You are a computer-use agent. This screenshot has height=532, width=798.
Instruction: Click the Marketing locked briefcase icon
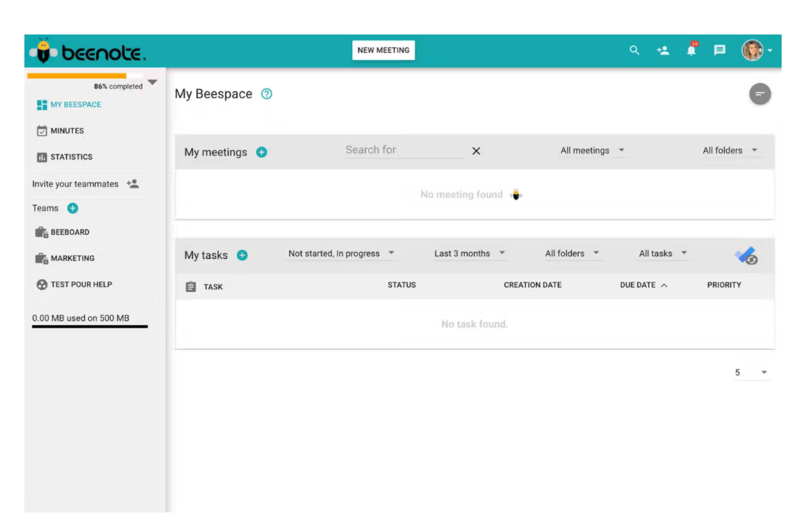coord(42,258)
